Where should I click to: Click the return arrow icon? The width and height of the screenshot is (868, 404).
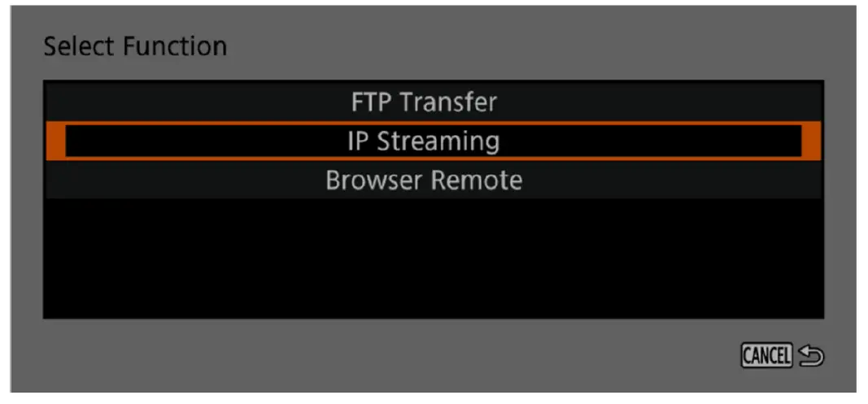[810, 355]
